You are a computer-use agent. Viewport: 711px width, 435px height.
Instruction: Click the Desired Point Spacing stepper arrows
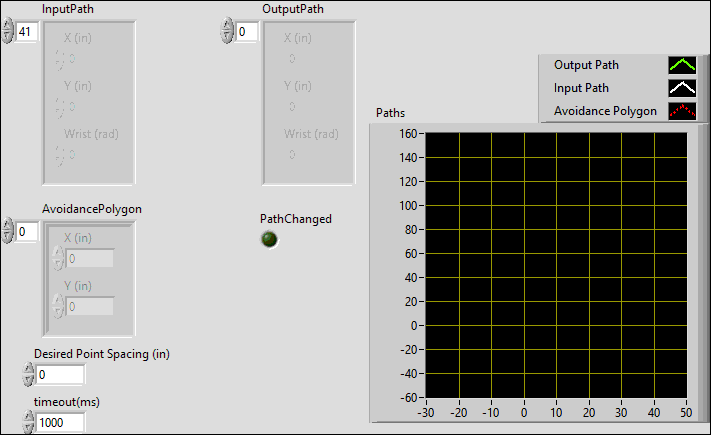(x=28, y=374)
